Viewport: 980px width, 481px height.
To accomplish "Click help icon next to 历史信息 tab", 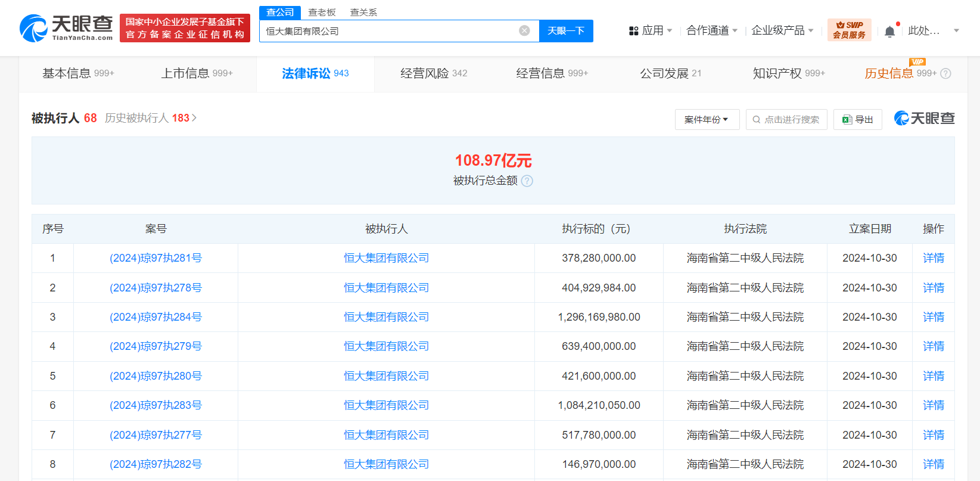I will (945, 74).
